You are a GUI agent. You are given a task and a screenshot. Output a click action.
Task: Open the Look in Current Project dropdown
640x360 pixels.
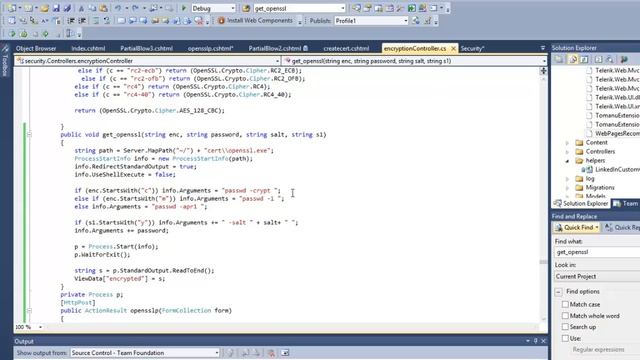pos(597,277)
